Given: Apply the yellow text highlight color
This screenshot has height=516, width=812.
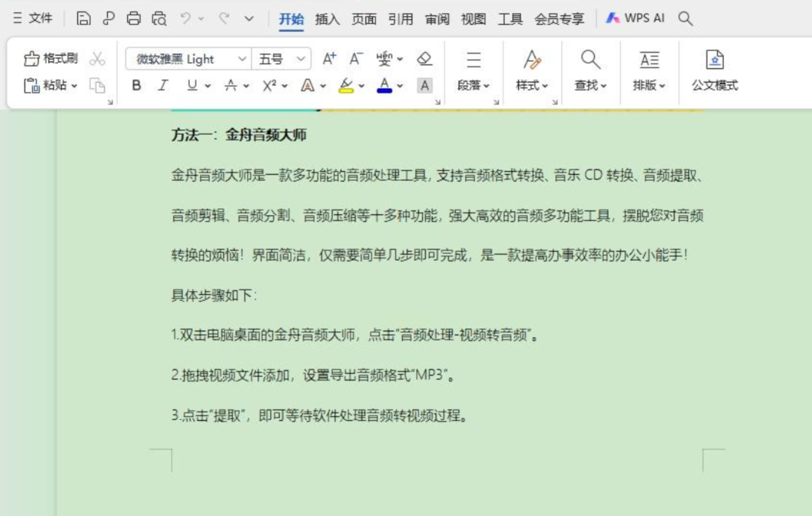Looking at the screenshot, I should click(x=346, y=86).
